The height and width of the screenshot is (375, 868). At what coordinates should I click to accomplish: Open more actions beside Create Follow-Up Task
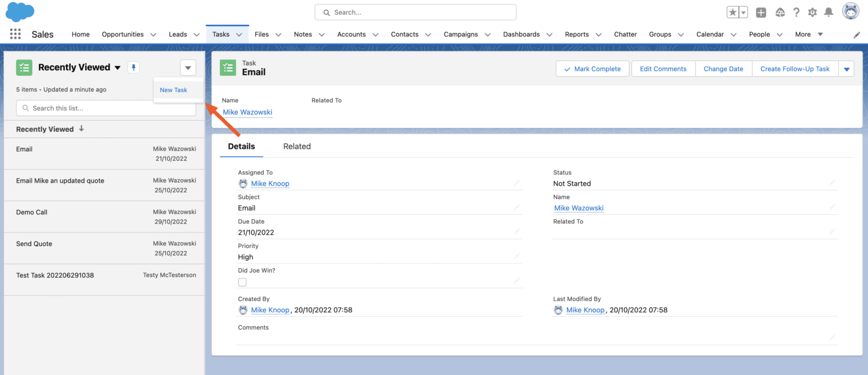point(846,68)
